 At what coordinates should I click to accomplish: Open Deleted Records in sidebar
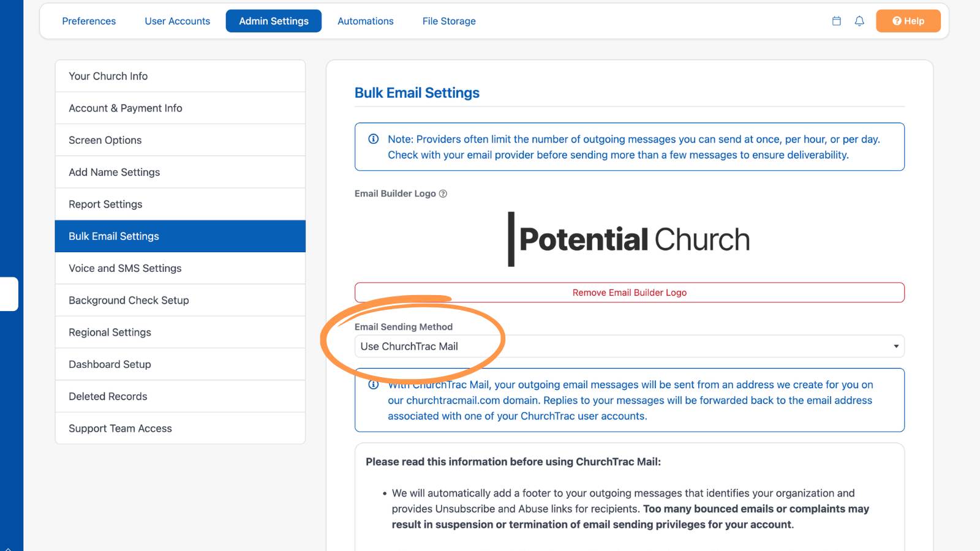(180, 397)
